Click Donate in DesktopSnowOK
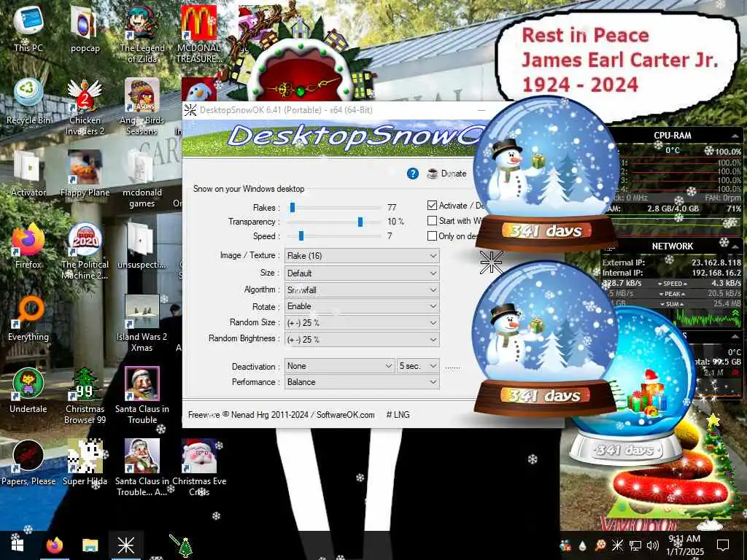 [447, 174]
